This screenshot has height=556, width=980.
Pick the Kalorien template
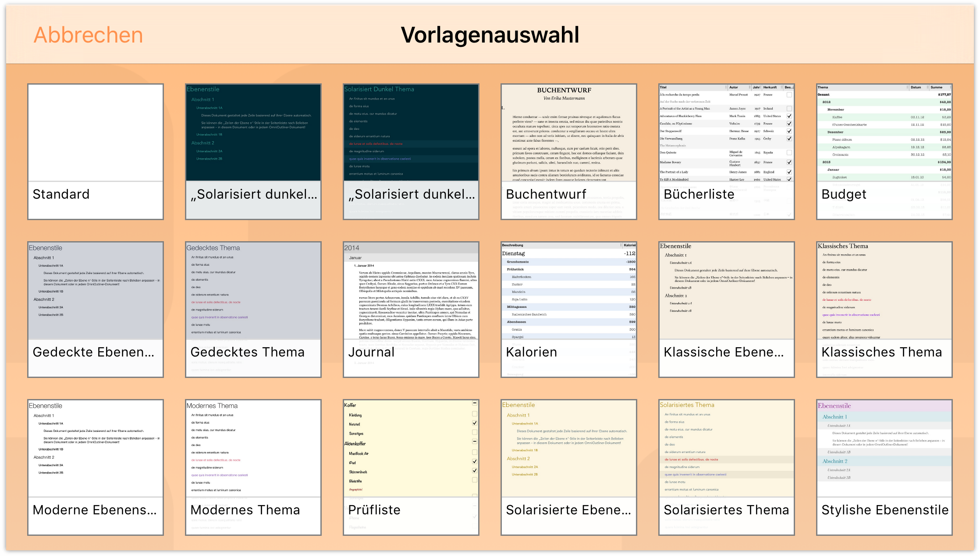point(569,310)
